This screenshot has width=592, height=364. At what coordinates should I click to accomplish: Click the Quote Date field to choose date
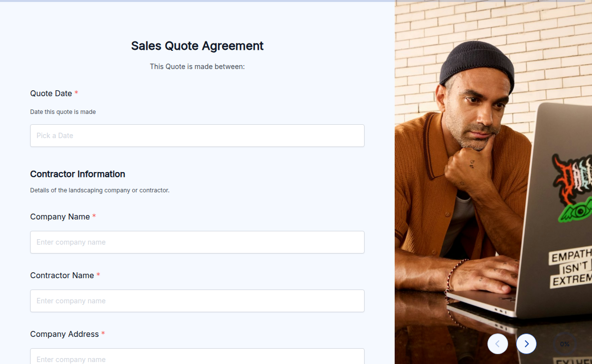(x=197, y=136)
